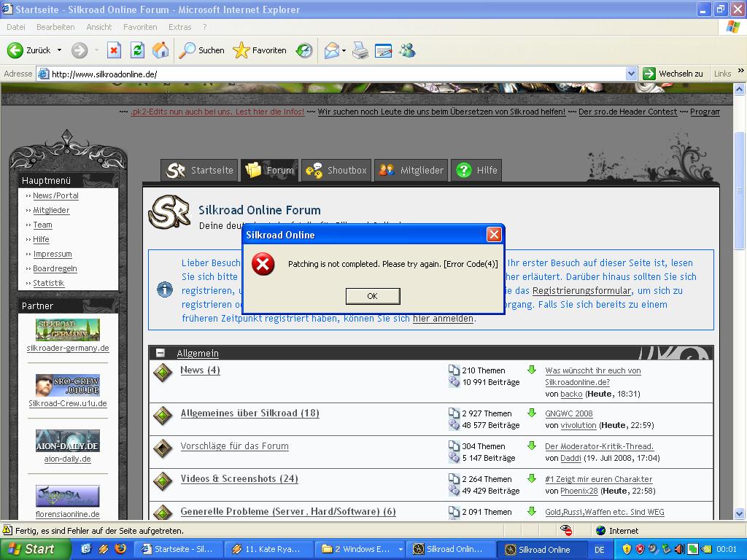Collapse the Allgemein forum category
The image size is (747, 560).
click(160, 353)
